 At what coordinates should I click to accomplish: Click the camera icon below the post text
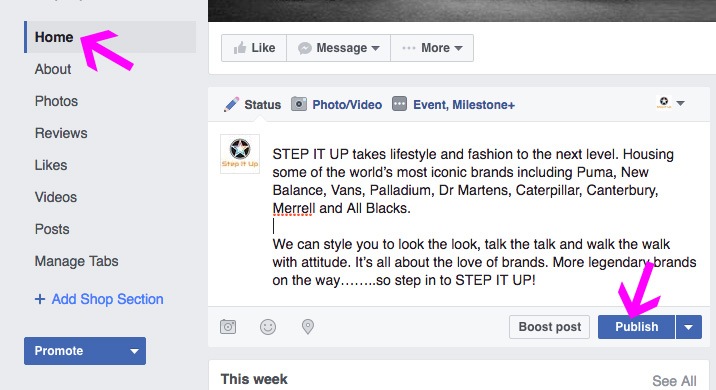coord(228,327)
